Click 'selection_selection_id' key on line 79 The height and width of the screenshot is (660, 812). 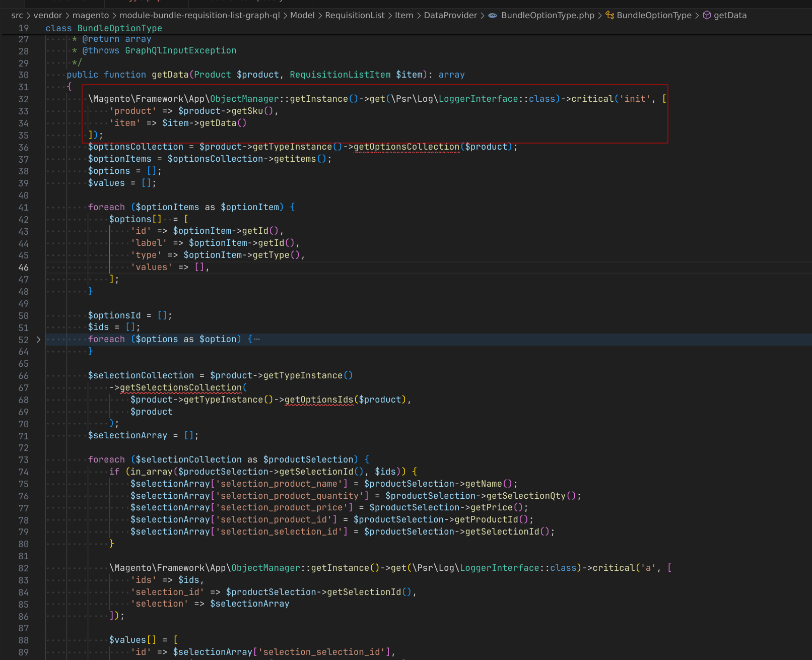coord(279,532)
